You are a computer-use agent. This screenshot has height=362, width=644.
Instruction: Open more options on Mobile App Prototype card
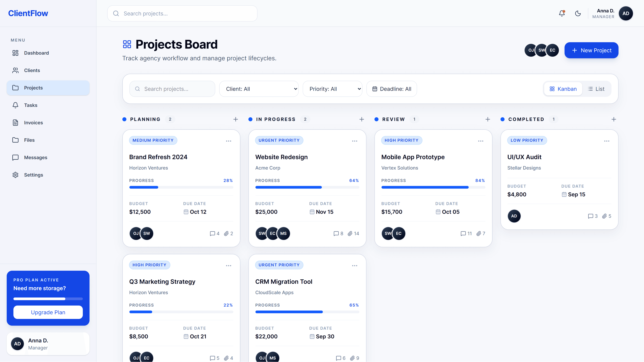[x=480, y=141]
